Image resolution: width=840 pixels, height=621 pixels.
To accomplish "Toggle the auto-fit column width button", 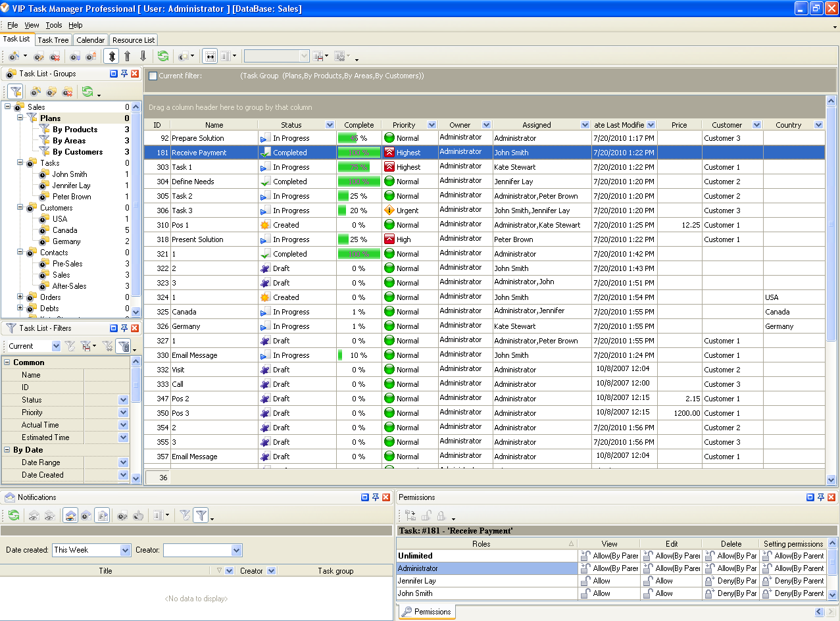I will (210, 57).
